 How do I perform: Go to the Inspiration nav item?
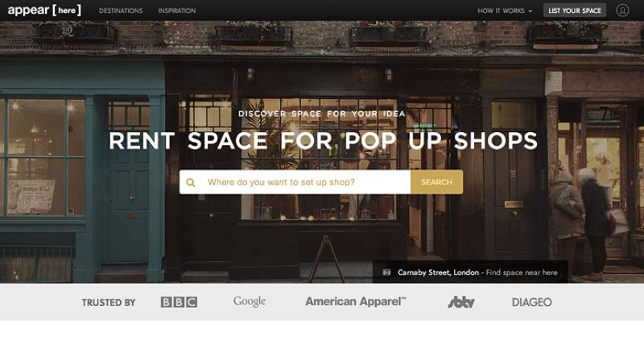[177, 10]
